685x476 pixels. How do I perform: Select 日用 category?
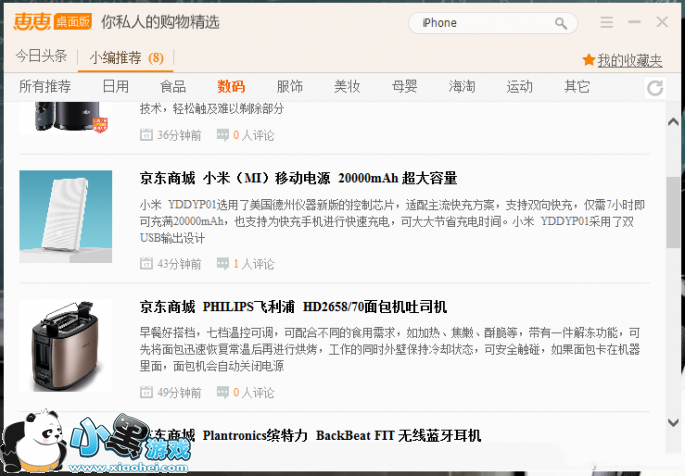point(116,86)
